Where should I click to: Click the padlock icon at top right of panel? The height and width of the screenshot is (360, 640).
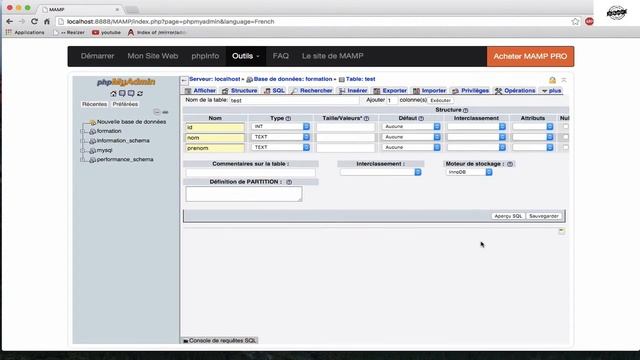[552, 80]
